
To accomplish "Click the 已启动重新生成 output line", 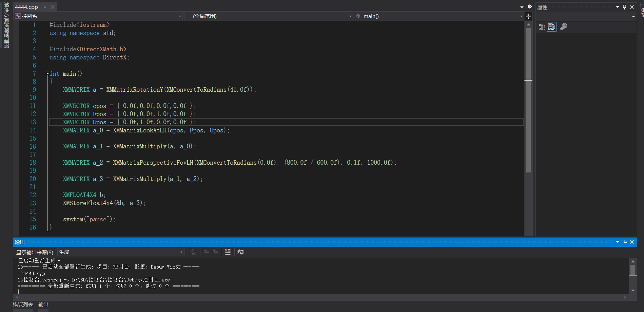I will (x=39, y=260).
